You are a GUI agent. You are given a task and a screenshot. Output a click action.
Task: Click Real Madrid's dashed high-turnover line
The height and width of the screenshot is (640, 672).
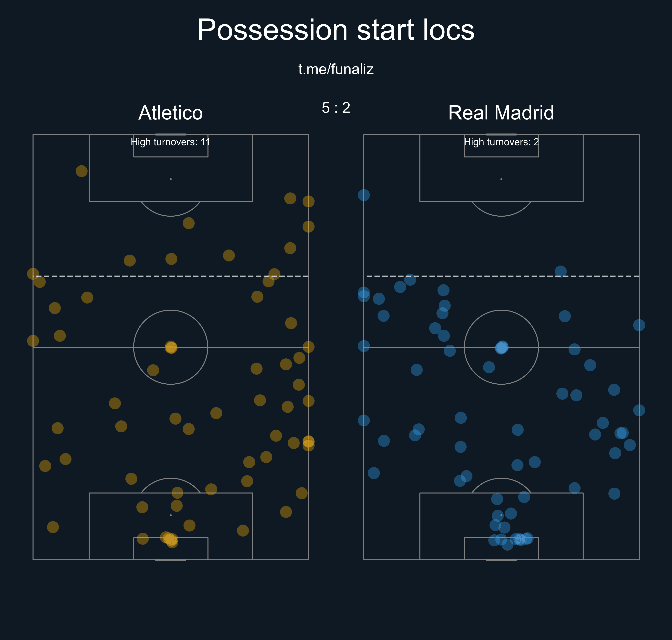pyautogui.click(x=502, y=276)
